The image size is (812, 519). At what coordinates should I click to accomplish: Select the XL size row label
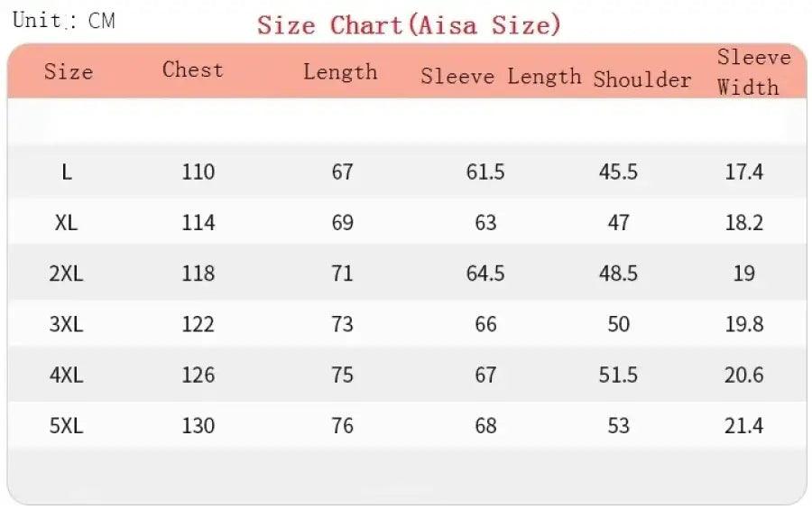point(66,222)
